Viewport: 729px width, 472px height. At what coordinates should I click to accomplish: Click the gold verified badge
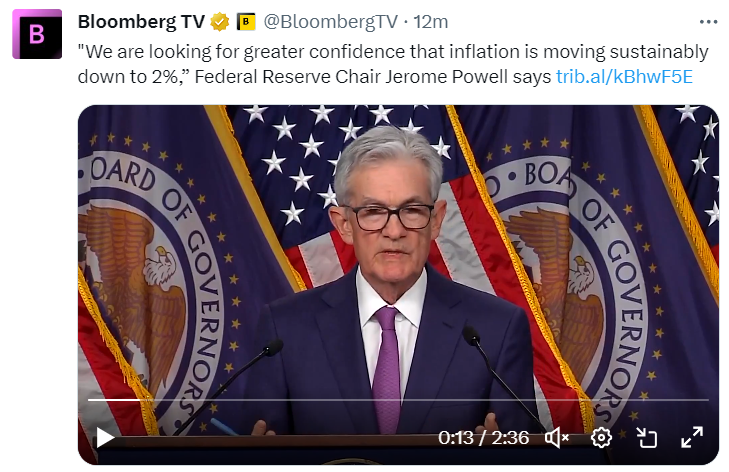tap(219, 22)
